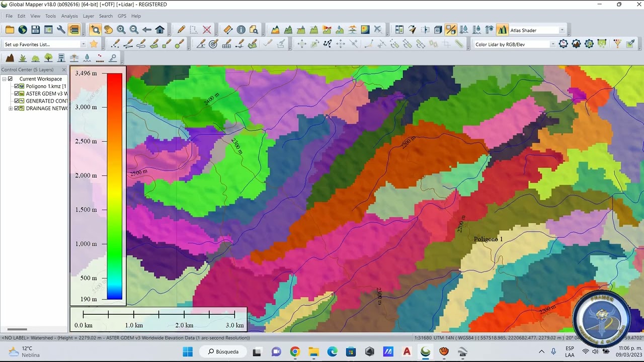The image size is (644, 362).
Task: Click the tall tree vegetation icon
Action: click(48, 58)
